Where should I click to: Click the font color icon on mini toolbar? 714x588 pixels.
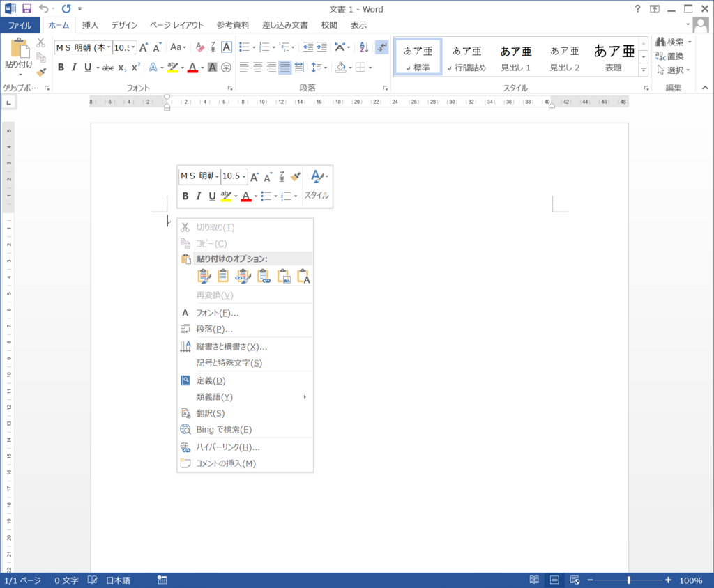[245, 196]
